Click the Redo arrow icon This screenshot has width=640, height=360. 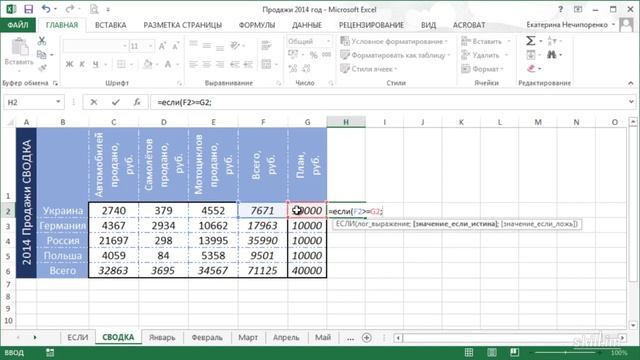[x=69, y=9]
